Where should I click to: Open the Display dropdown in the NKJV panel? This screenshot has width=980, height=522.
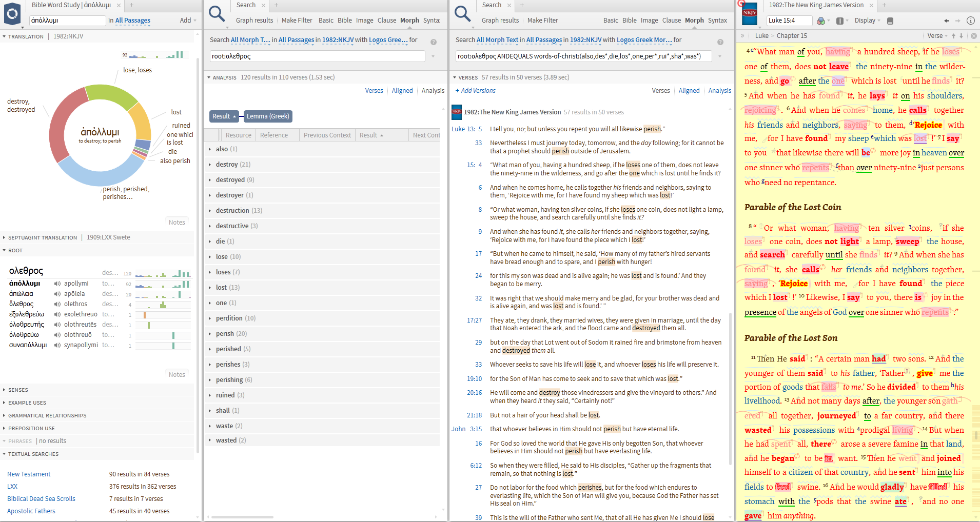(867, 21)
